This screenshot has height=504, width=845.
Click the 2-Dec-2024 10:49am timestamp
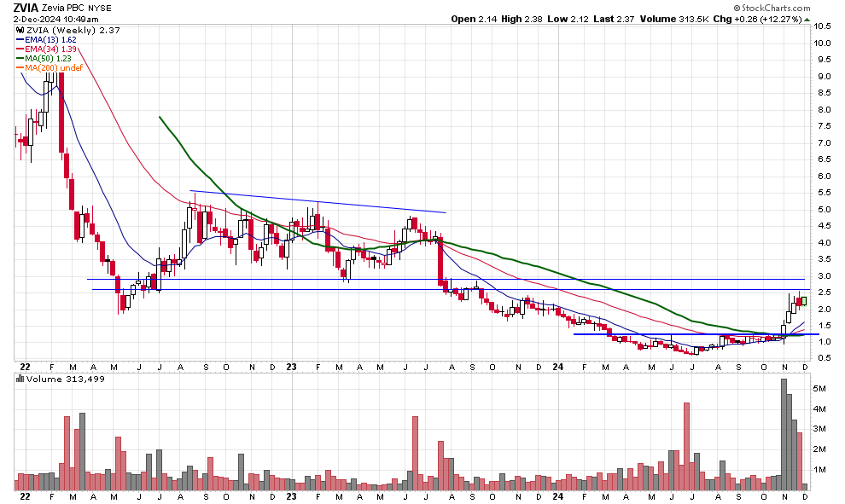tap(50, 19)
